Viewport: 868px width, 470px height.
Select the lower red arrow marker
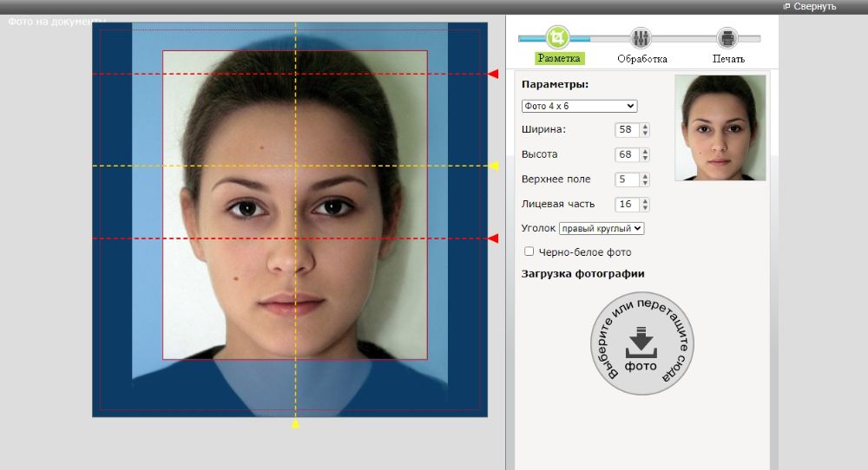pyautogui.click(x=493, y=238)
